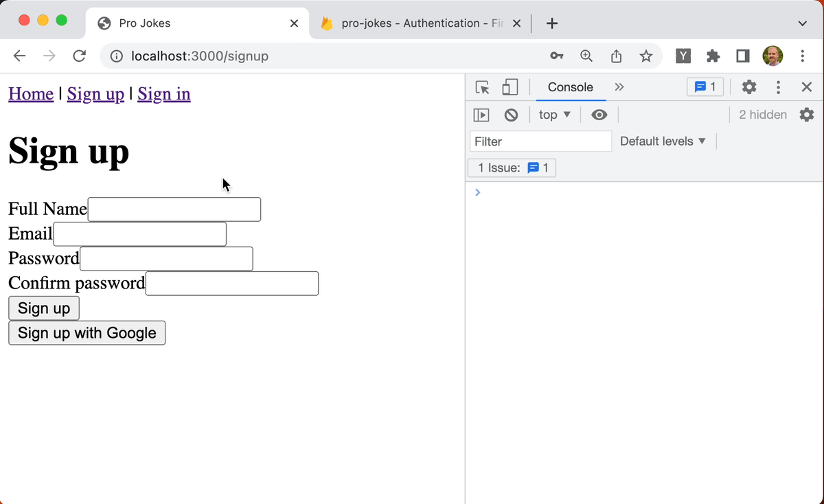Open DevTools three-dot customize menu

[x=778, y=87]
